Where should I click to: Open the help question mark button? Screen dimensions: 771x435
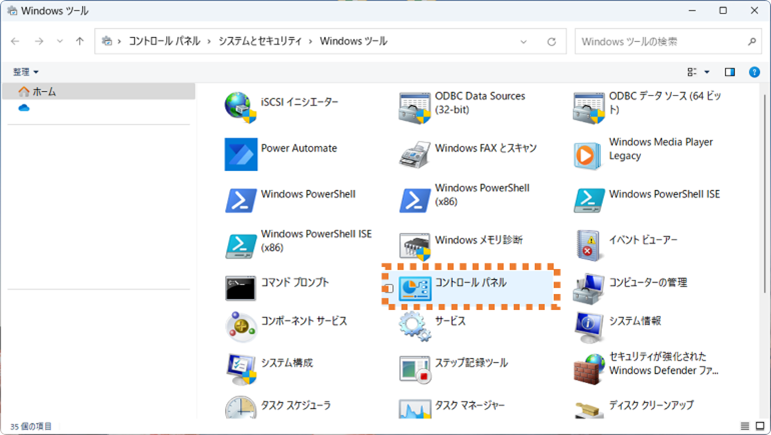[x=754, y=72]
